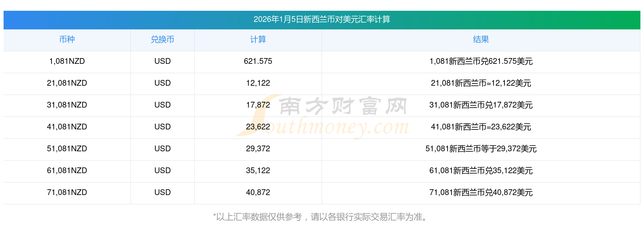Click the 31,081NZD cell
This screenshot has height=228, width=644.
point(67,105)
